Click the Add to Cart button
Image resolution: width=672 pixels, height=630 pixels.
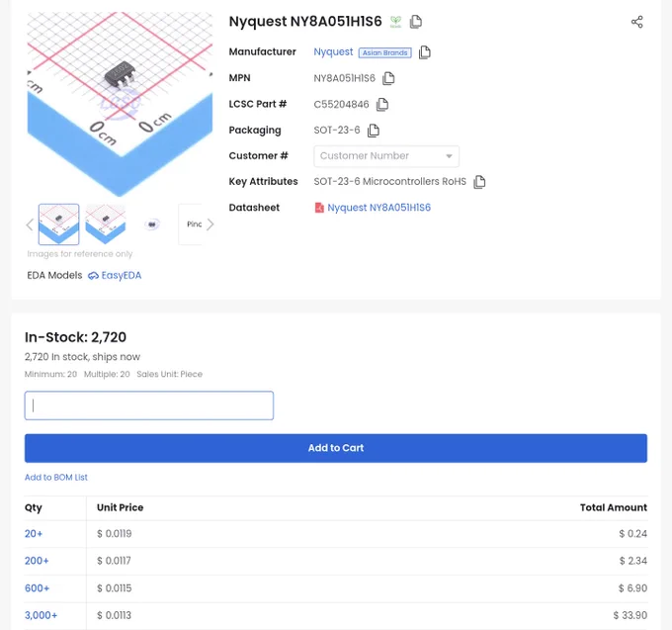(x=336, y=448)
